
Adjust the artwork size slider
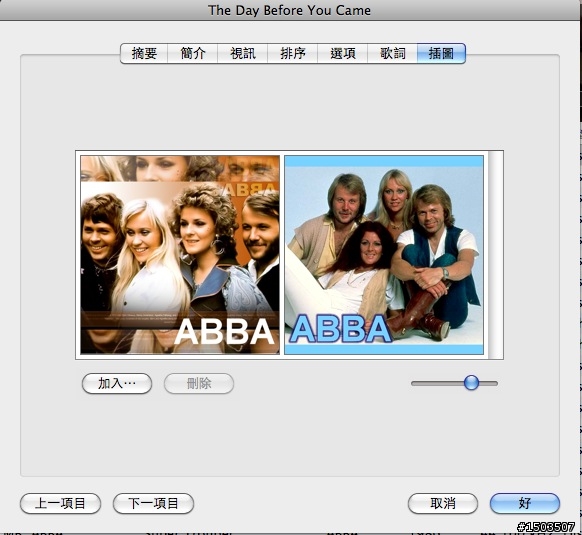coord(471,383)
